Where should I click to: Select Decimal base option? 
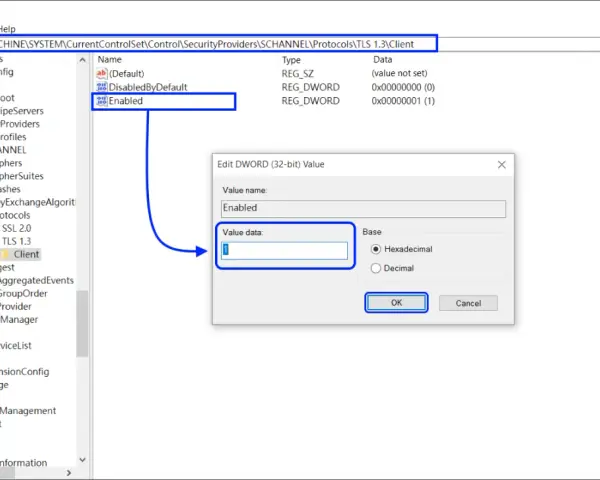tap(376, 268)
